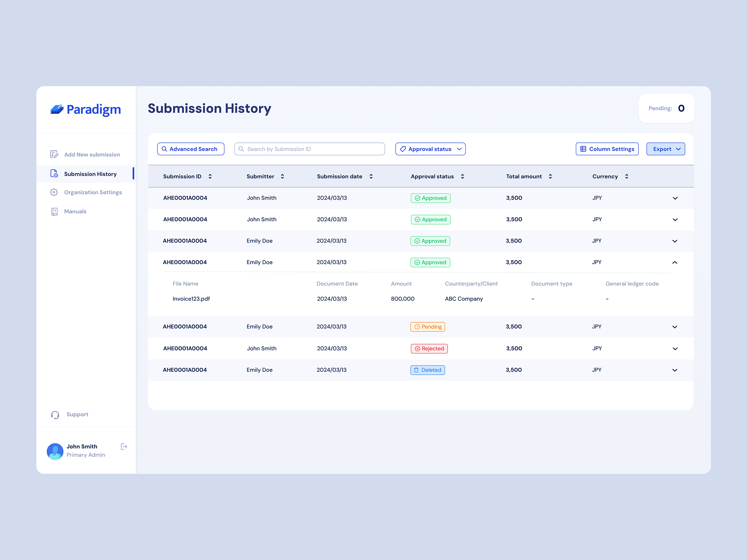Expand the first John Smith Approved row
This screenshot has height=560, width=747.
coord(675,198)
